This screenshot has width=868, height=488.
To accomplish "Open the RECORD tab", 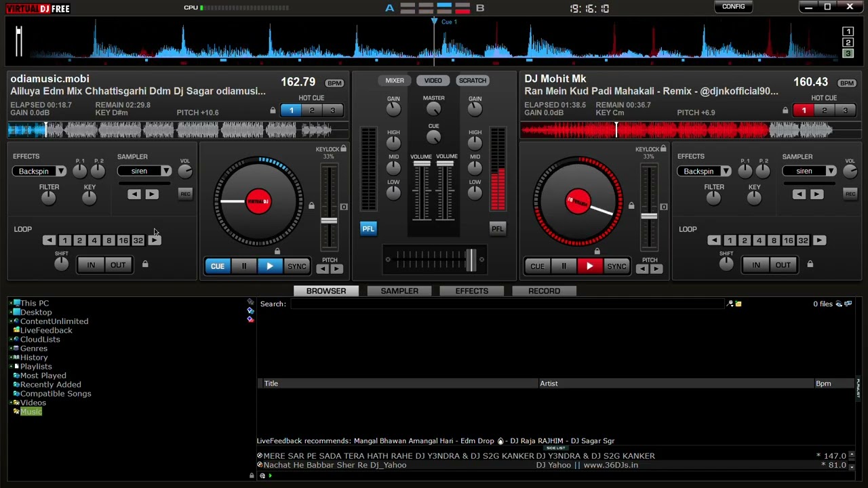I will point(545,291).
